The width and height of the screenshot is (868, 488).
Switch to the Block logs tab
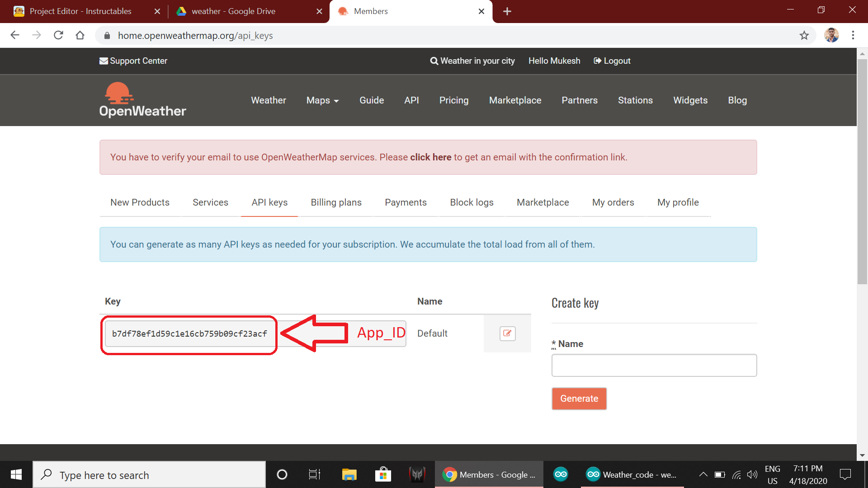coord(472,202)
